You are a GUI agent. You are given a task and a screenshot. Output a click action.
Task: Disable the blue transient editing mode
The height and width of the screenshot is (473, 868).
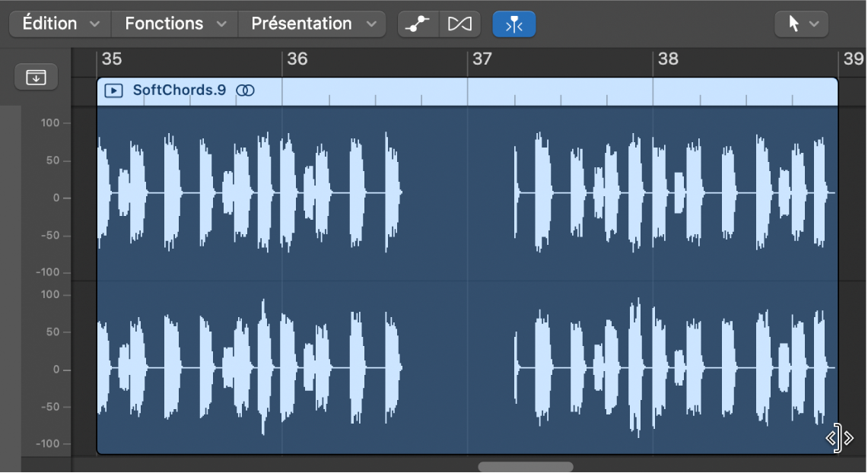[514, 24]
